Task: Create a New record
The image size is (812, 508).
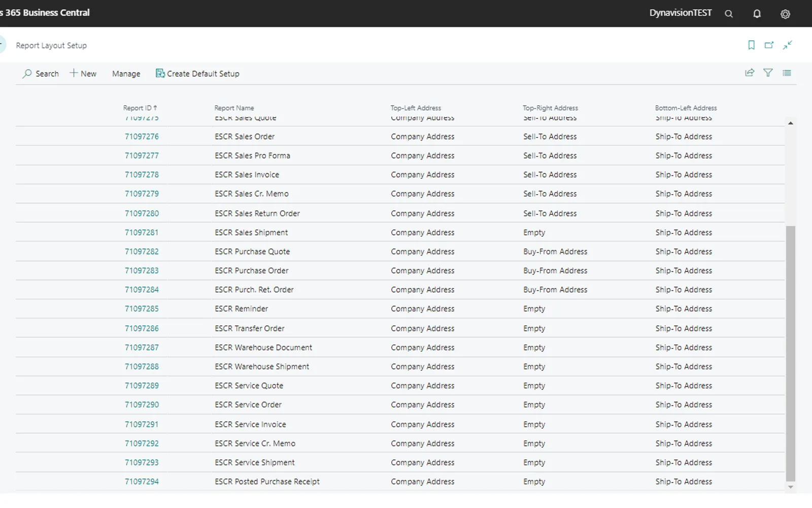Action: pyautogui.click(x=83, y=74)
